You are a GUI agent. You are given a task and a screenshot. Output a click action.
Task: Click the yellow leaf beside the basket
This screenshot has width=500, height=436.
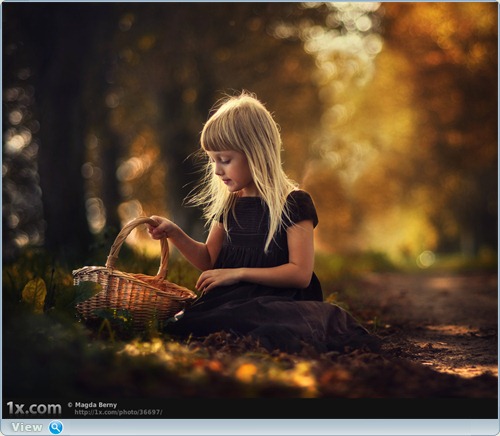tap(34, 293)
